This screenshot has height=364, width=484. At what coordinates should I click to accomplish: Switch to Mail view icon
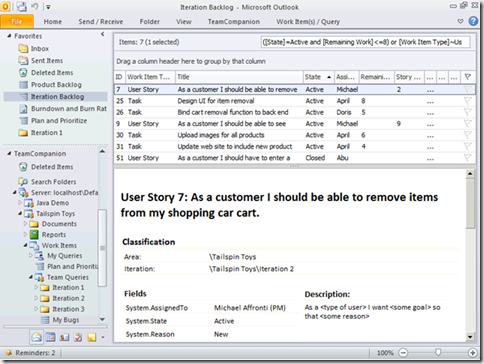(x=36, y=337)
